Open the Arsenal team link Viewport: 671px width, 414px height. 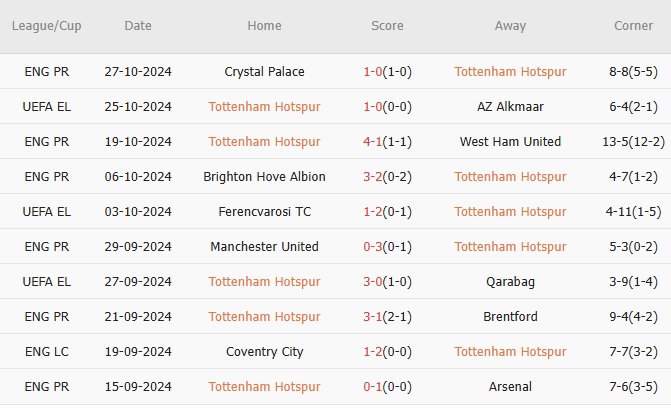(510, 387)
